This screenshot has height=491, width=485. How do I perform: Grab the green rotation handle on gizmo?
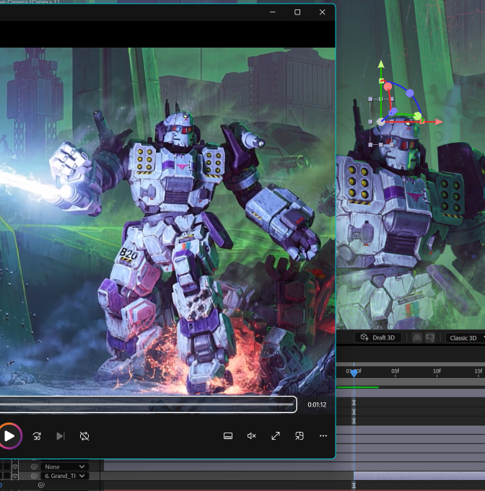pos(417,116)
